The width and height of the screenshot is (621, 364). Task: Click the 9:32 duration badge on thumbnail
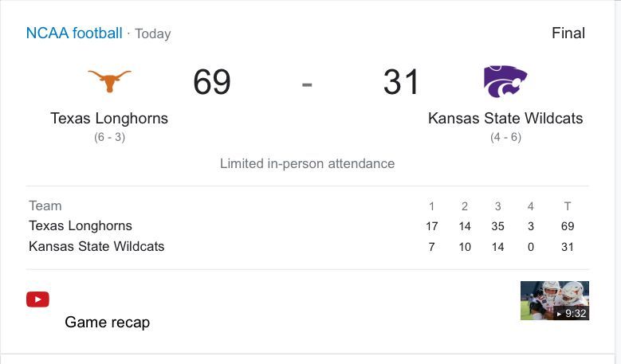tap(572, 313)
